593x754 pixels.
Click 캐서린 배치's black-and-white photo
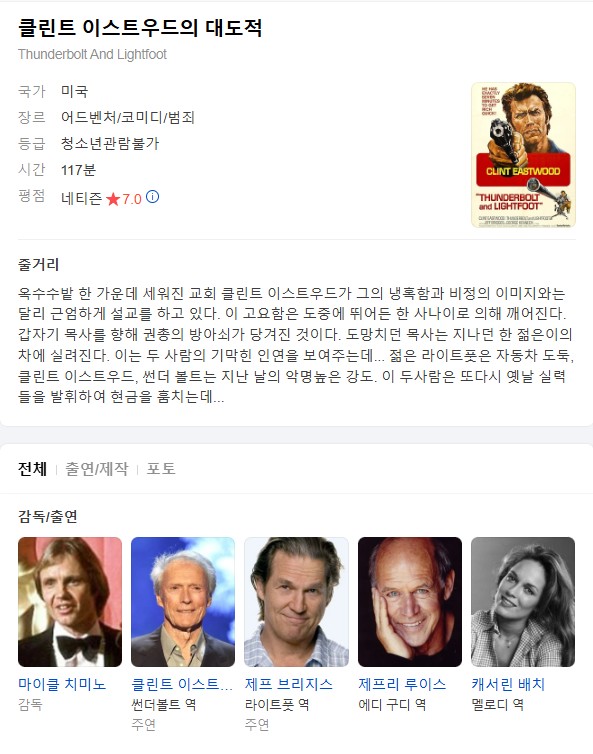[x=523, y=602]
